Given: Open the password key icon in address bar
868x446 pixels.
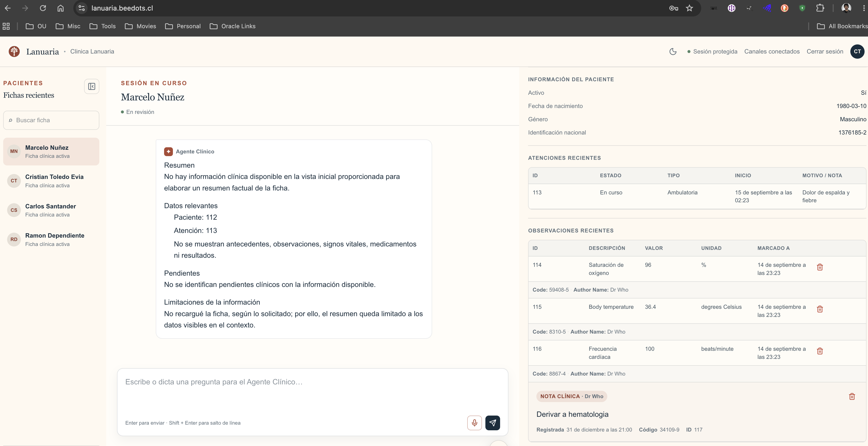Looking at the screenshot, I should point(673,8).
